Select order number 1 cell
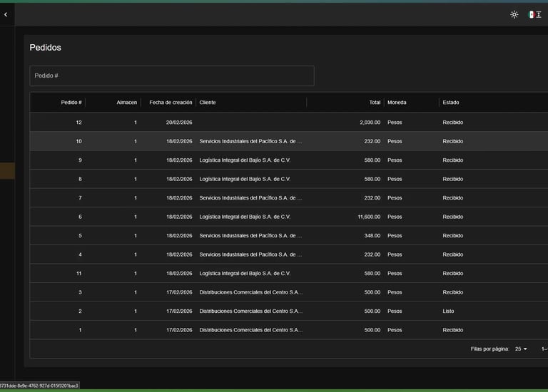 (x=81, y=330)
